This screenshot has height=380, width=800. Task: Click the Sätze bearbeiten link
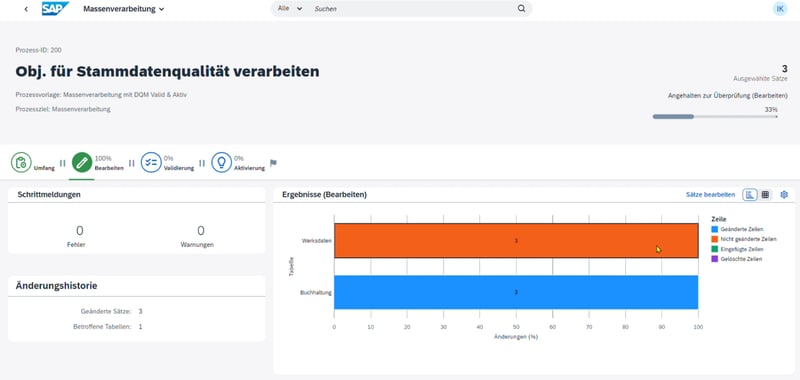click(710, 194)
